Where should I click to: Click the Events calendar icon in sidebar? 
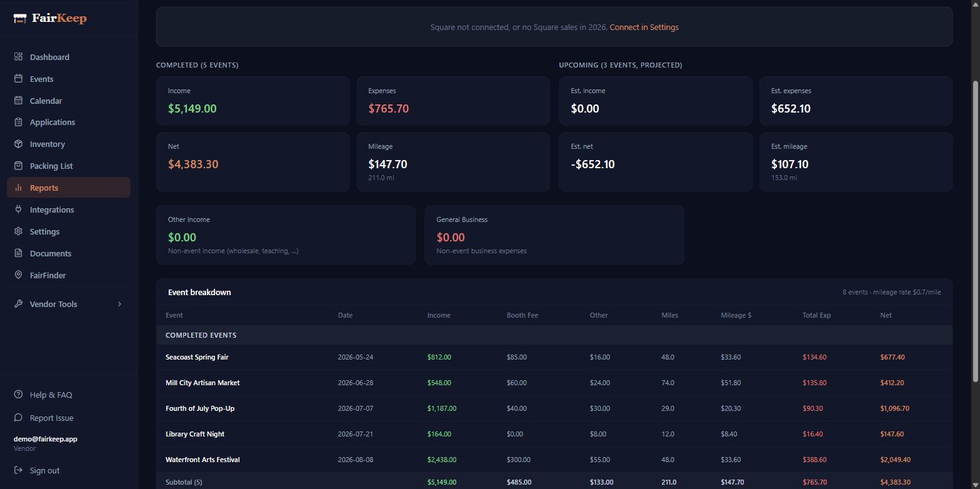coord(19,79)
